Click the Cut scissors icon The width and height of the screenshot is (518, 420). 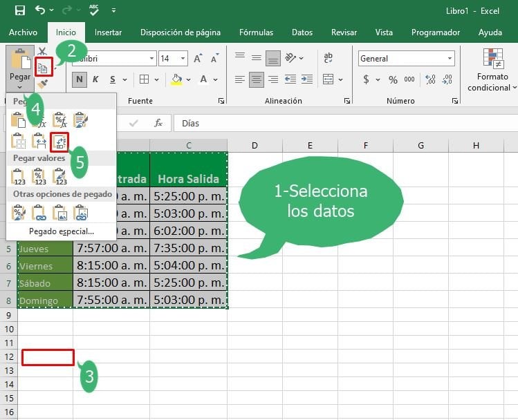pyautogui.click(x=42, y=51)
